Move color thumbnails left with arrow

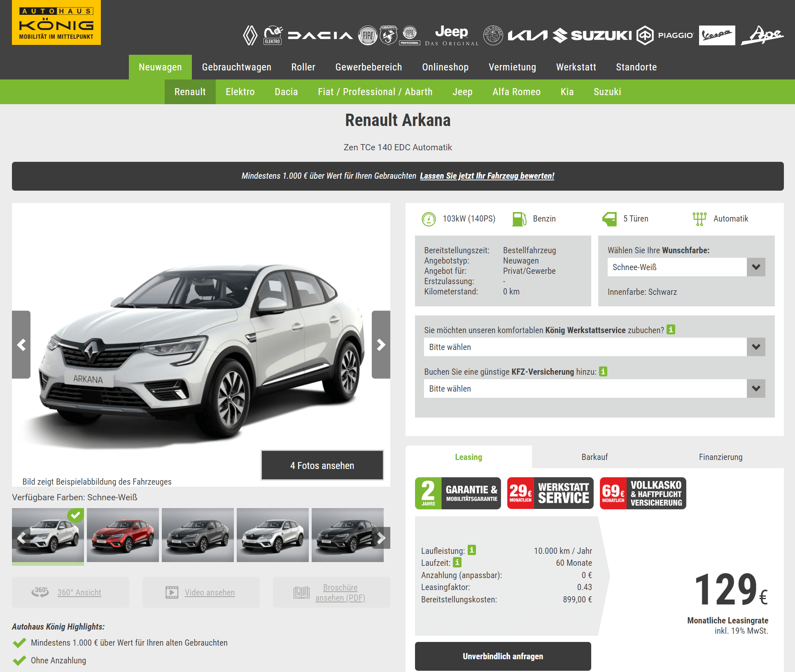[x=21, y=538]
